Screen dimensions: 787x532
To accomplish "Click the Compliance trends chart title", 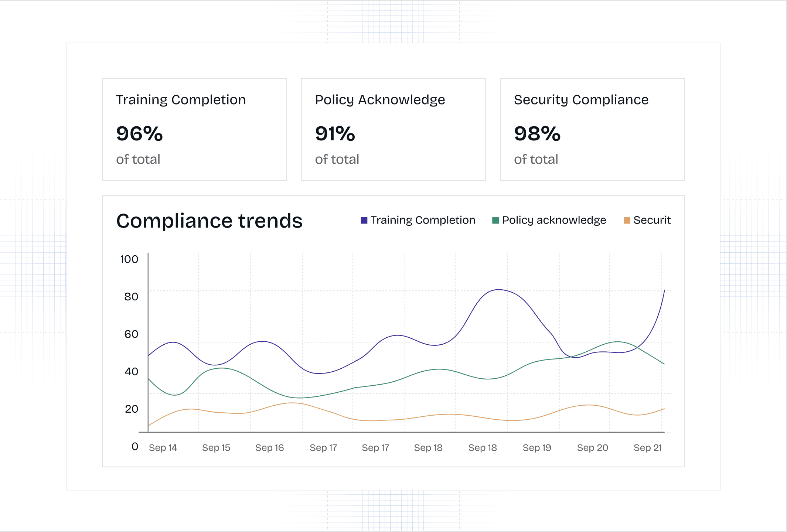I will 209,221.
